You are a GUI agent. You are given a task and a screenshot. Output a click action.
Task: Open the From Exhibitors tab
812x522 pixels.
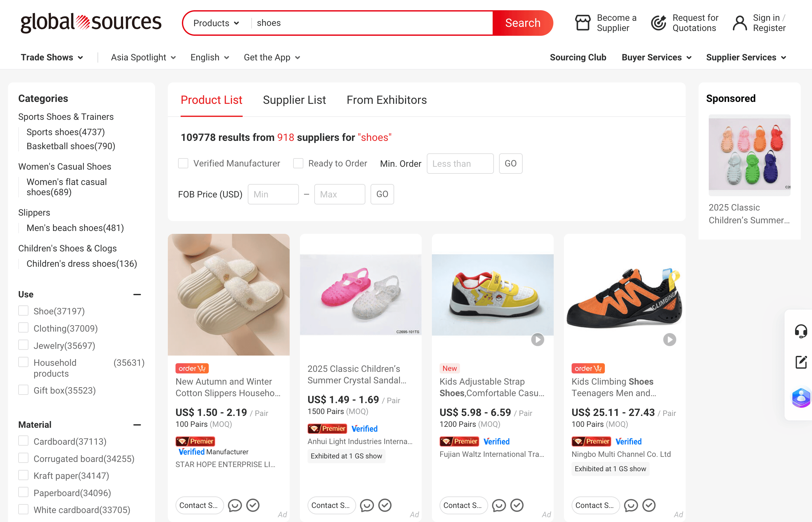pos(386,100)
